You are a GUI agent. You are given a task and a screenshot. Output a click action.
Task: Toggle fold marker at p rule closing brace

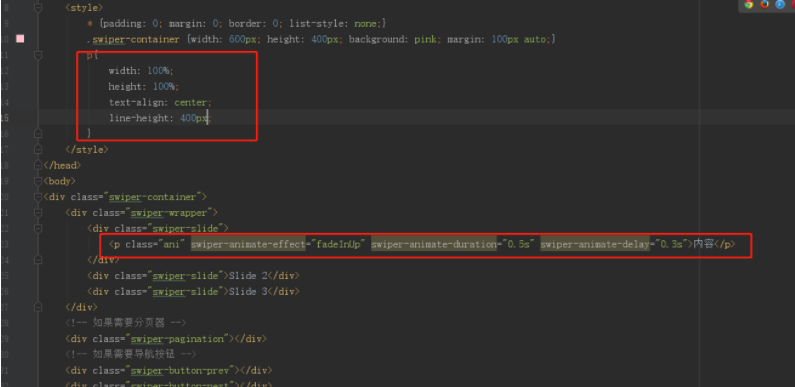point(38,133)
